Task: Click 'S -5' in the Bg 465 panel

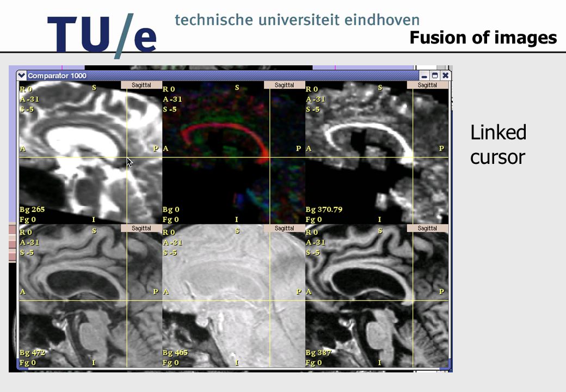Action: (170, 253)
